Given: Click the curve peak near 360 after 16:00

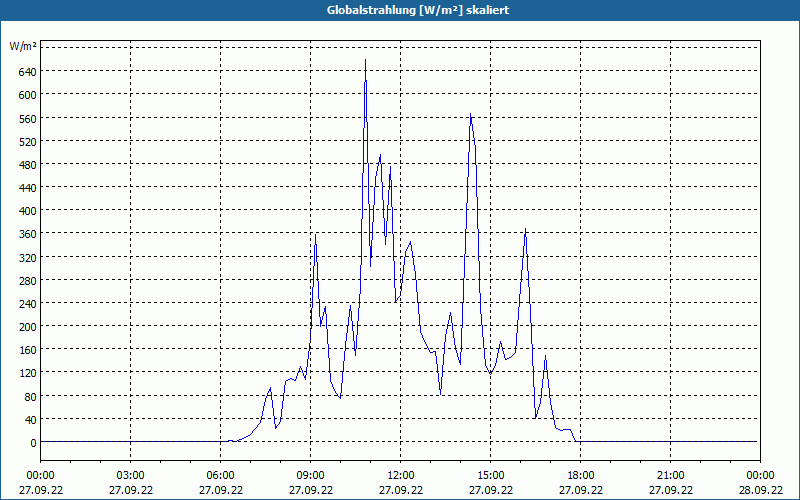Looking at the screenshot, I should pos(526,229).
